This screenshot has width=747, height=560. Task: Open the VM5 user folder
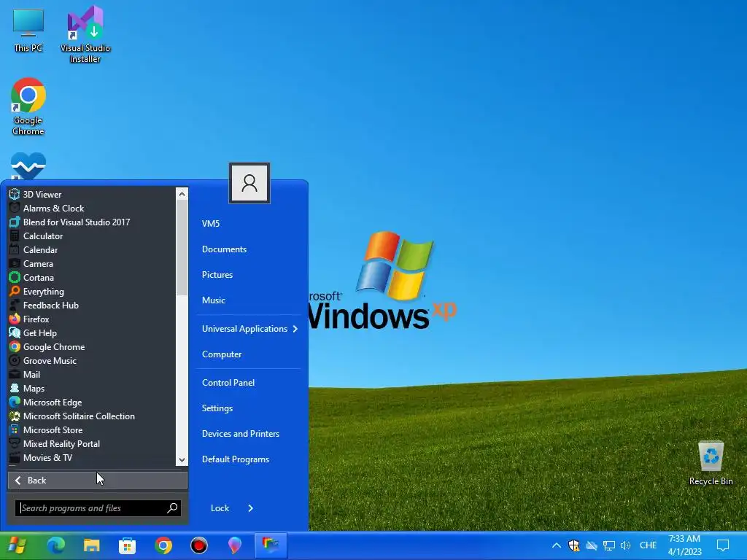tap(211, 223)
